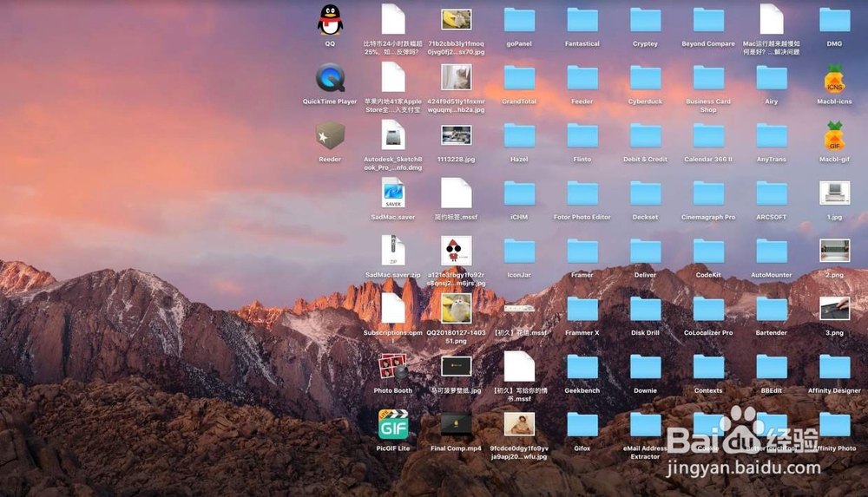Image resolution: width=868 pixels, height=497 pixels.
Task: Click the Fotor Photo Editor folder
Action: click(582, 193)
